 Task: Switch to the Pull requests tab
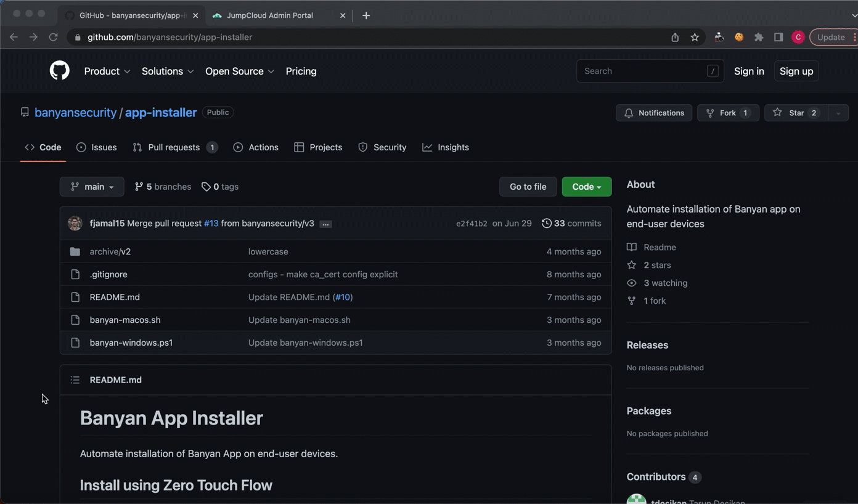174,147
